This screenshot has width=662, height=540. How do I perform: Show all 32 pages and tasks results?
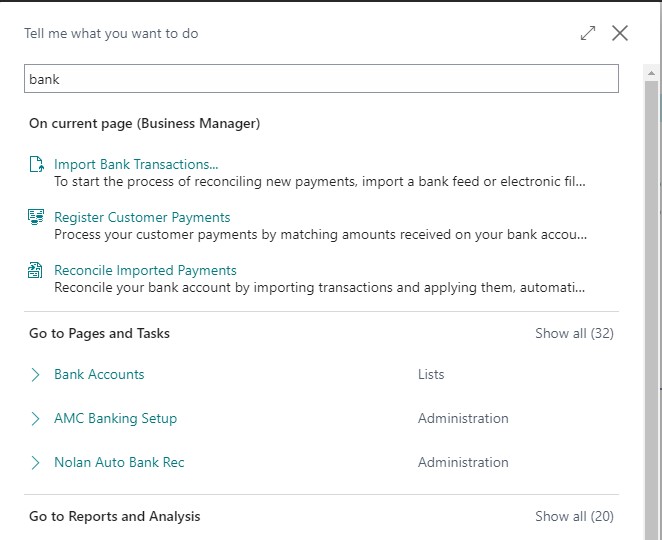click(x=574, y=334)
